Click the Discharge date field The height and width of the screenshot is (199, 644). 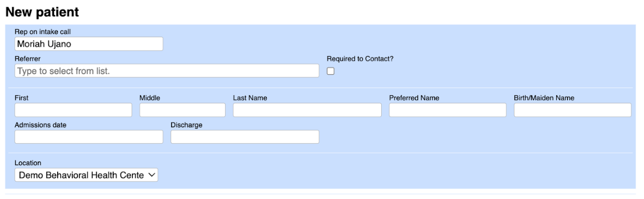tap(245, 137)
